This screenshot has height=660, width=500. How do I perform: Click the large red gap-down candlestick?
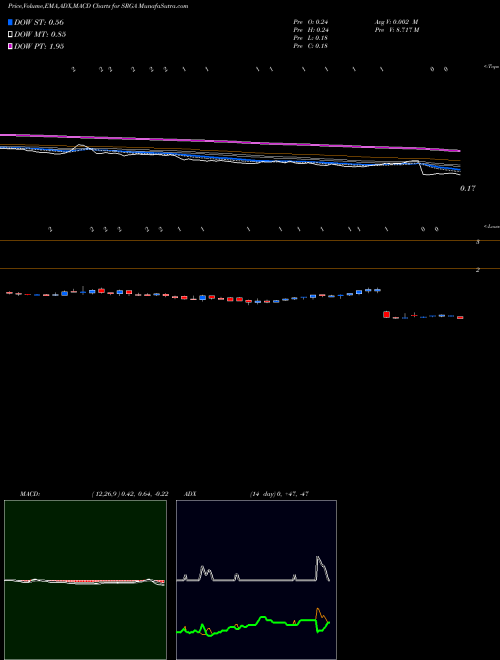click(386, 314)
